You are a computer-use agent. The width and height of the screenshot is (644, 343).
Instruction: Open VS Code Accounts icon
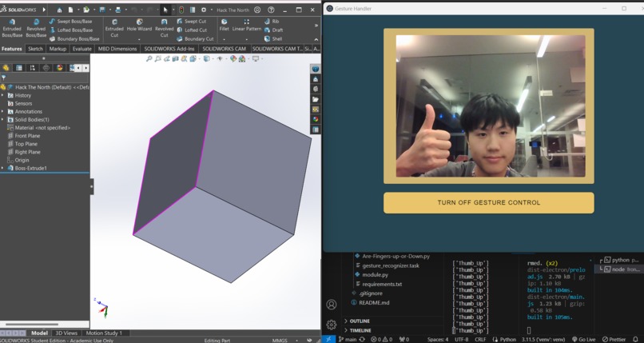(332, 305)
